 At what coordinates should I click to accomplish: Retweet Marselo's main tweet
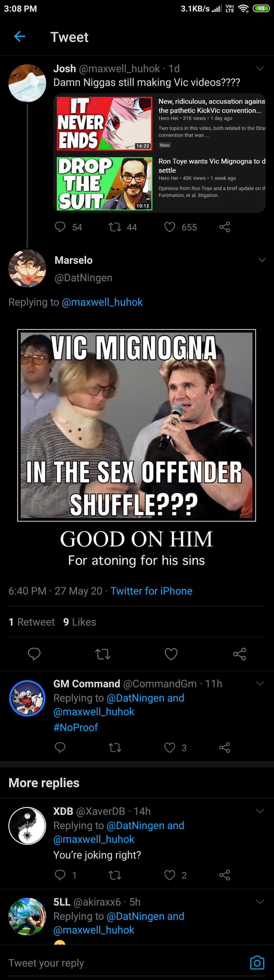[x=102, y=654]
